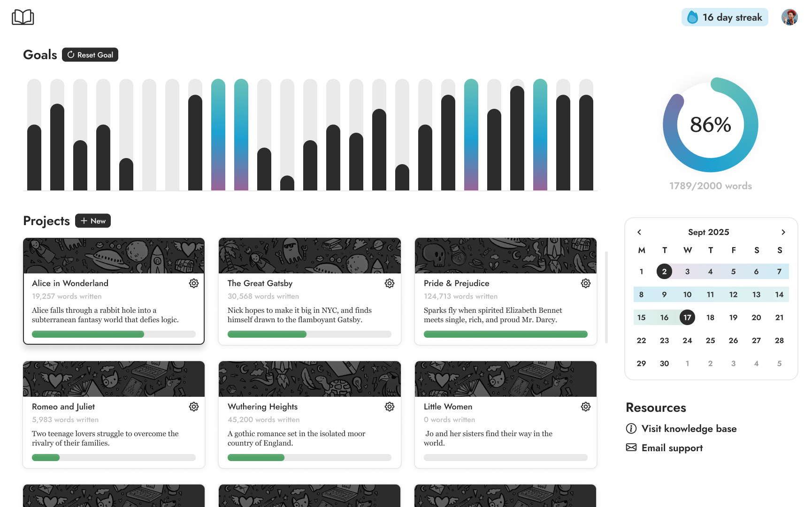Select September 17 in the calendar

point(687,318)
